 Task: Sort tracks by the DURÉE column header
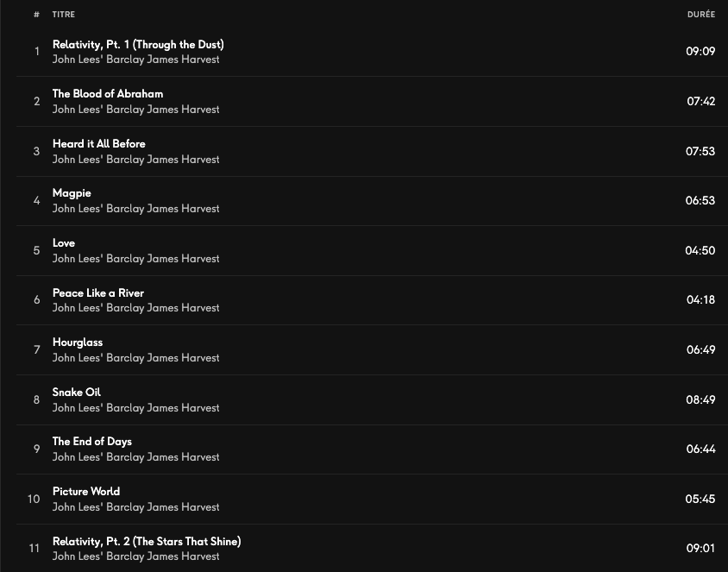[700, 15]
